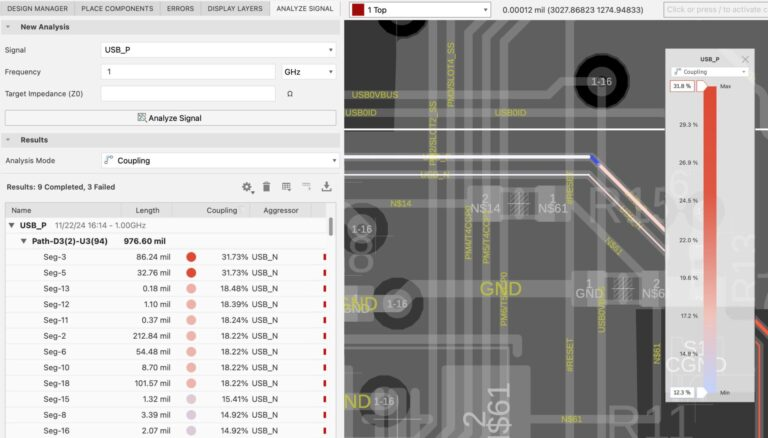Click the Max handle on coupling scale
Viewport: 768px width, 438px height.
tap(702, 86)
